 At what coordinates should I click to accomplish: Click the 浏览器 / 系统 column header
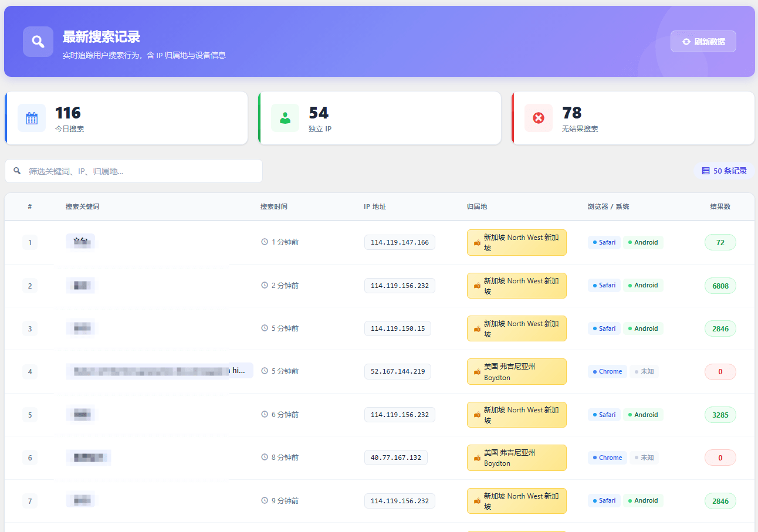(608, 207)
